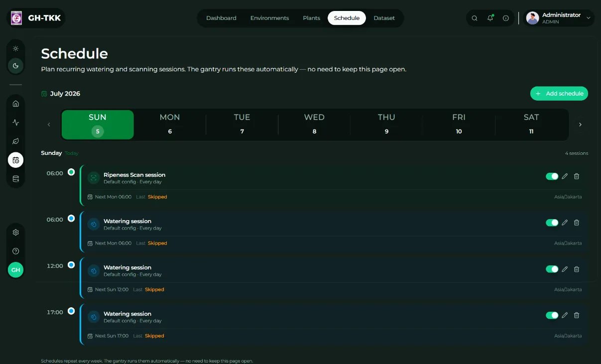Edit the Ripeness Scan session
The image size is (601, 364).
click(565, 176)
